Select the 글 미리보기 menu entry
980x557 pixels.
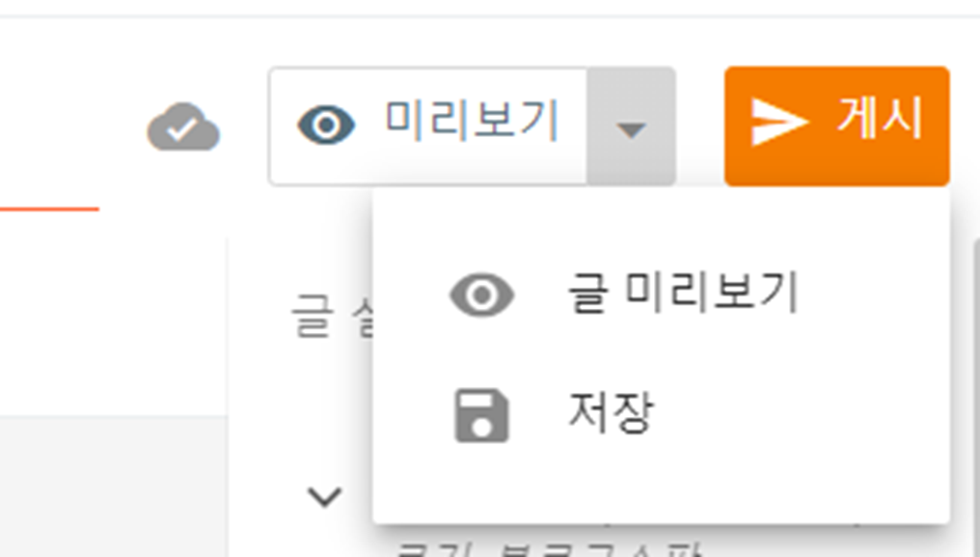click(662, 294)
